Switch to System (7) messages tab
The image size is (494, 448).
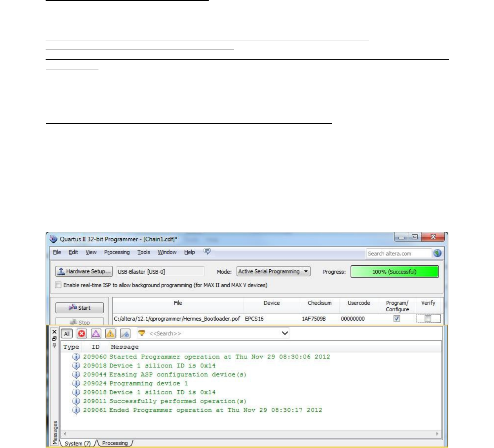77,443
